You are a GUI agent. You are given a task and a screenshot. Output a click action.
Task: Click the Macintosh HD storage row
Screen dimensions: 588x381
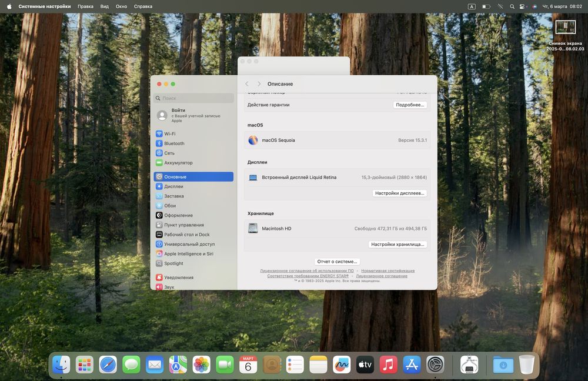point(337,228)
